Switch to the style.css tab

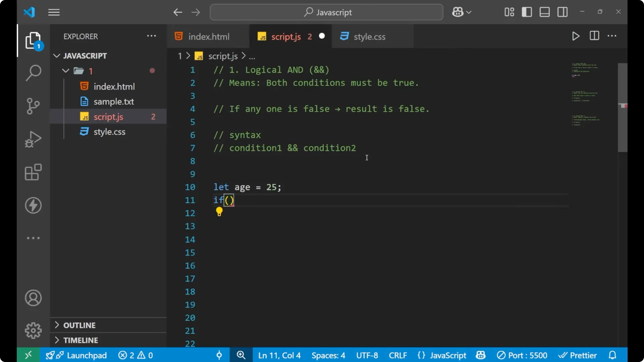pyautogui.click(x=370, y=36)
